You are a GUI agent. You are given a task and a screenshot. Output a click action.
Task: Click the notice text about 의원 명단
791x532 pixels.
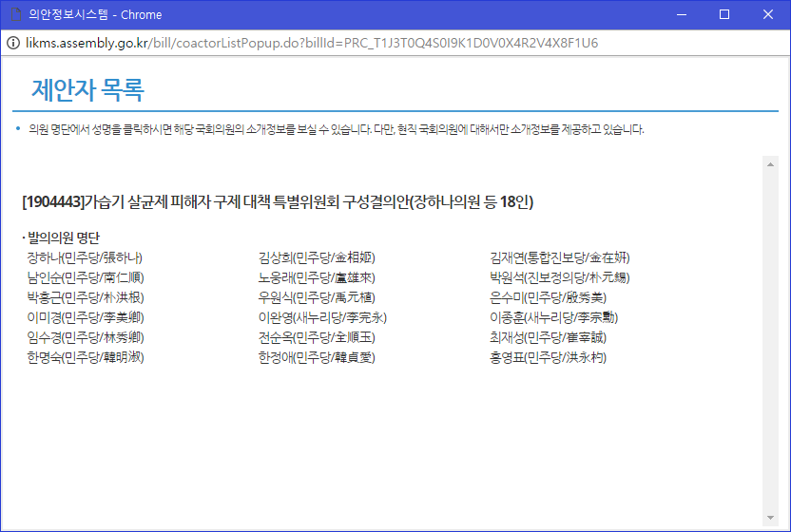337,129
